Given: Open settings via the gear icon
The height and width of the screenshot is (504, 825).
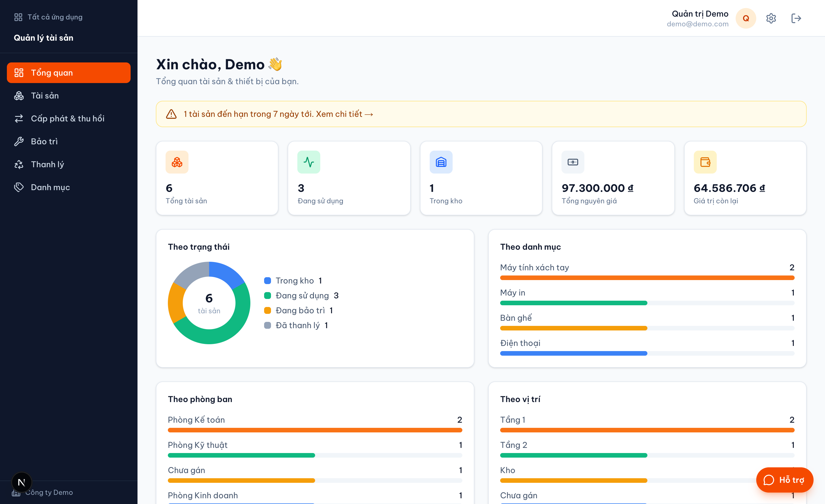Looking at the screenshot, I should pyautogui.click(x=771, y=18).
